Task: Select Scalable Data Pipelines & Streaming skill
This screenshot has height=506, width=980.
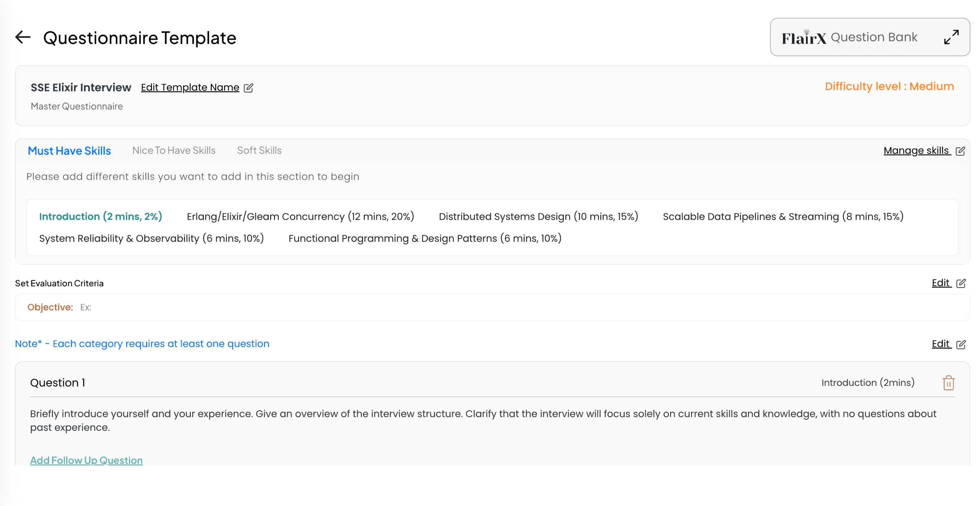Action: pyautogui.click(x=783, y=216)
